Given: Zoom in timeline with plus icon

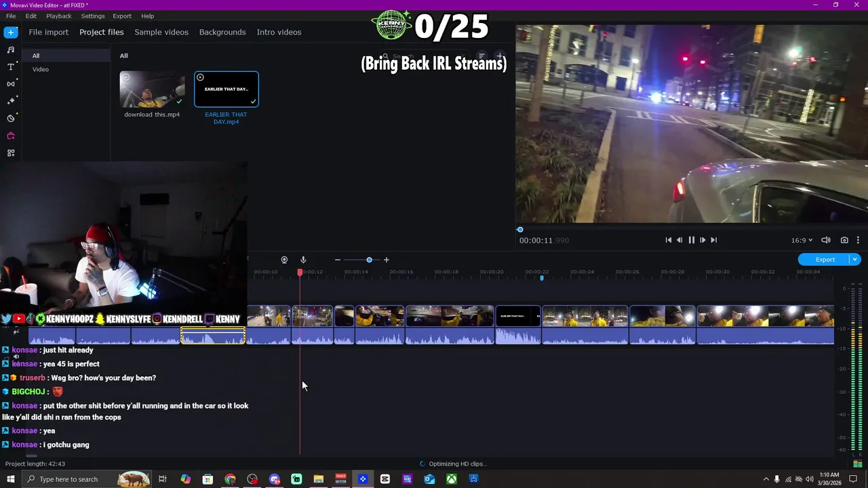Looking at the screenshot, I should (x=387, y=260).
